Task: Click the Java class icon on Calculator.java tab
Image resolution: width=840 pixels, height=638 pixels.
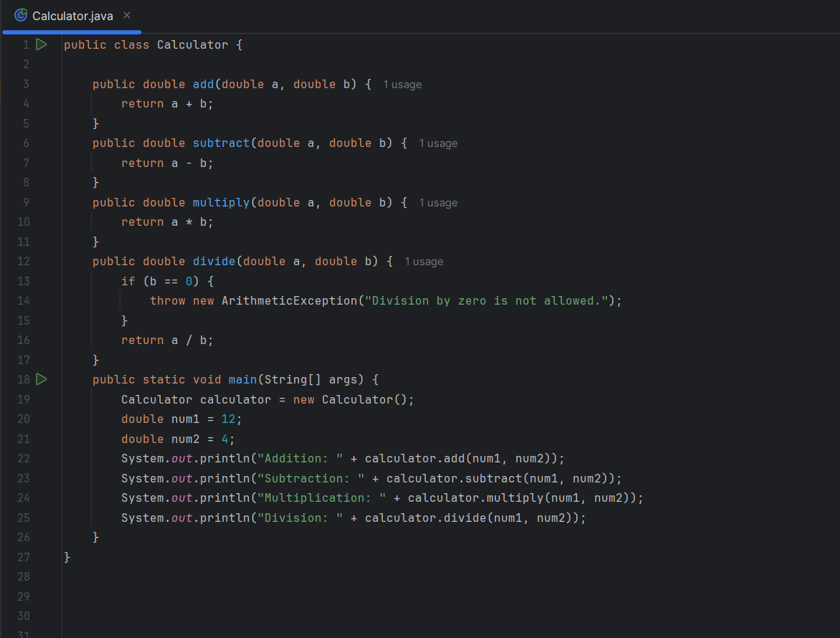Action: coord(20,16)
